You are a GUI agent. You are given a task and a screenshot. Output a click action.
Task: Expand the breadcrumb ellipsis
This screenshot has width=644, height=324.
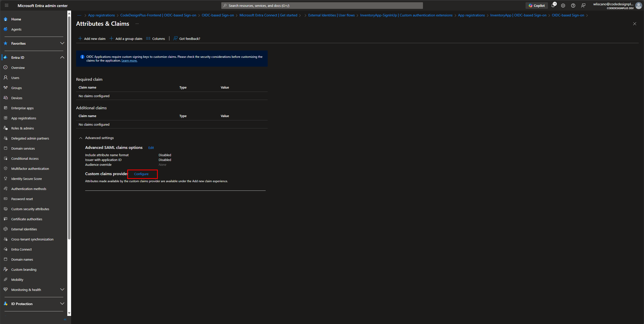79,15
